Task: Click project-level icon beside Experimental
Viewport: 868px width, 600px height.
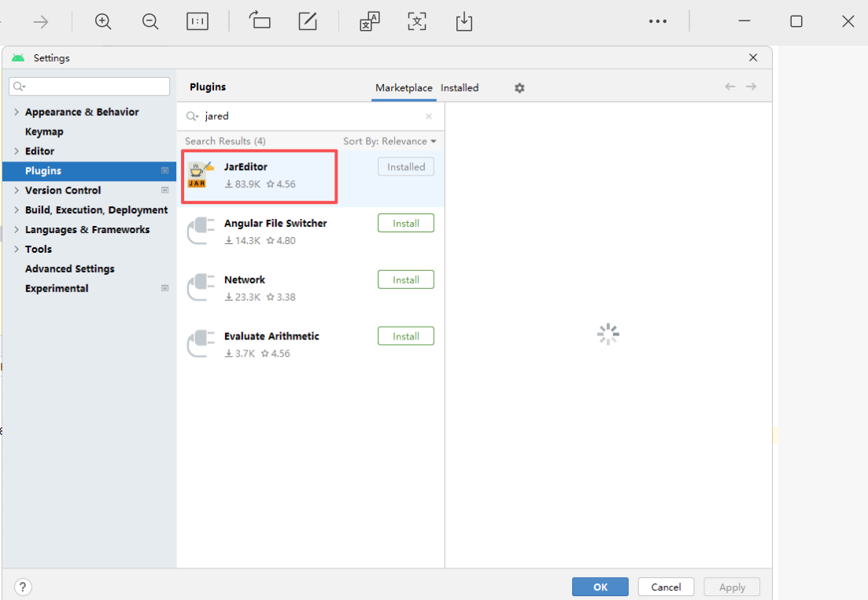Action: point(164,288)
